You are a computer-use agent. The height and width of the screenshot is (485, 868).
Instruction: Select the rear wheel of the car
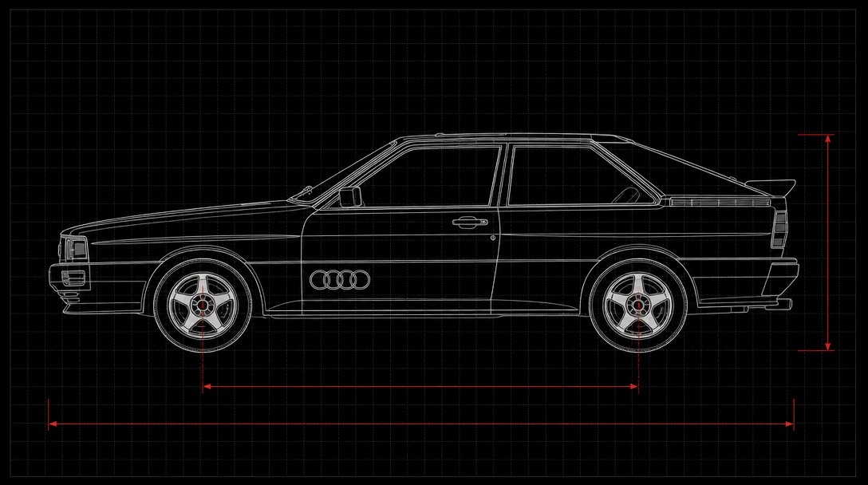[x=638, y=305]
